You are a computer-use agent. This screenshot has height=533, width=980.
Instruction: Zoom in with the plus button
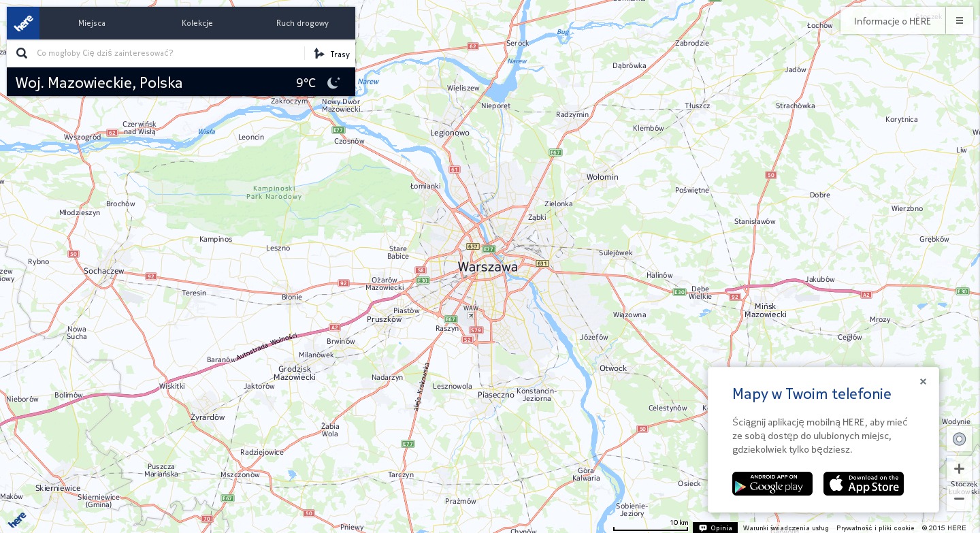point(959,469)
